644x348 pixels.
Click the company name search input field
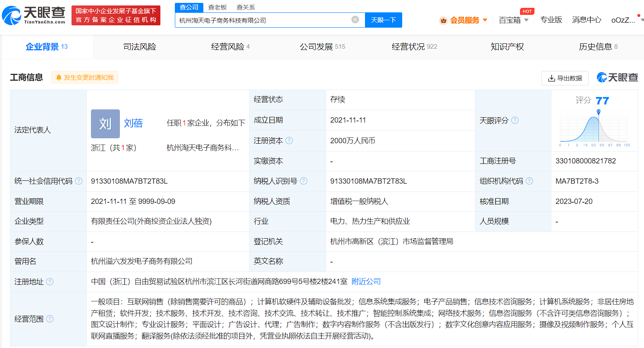coord(265,20)
